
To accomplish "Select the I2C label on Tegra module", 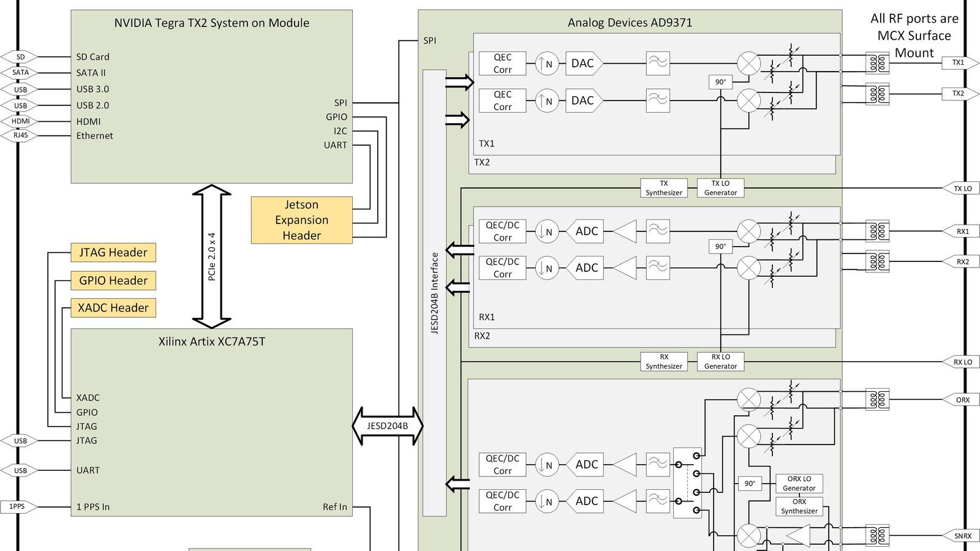I will [341, 131].
